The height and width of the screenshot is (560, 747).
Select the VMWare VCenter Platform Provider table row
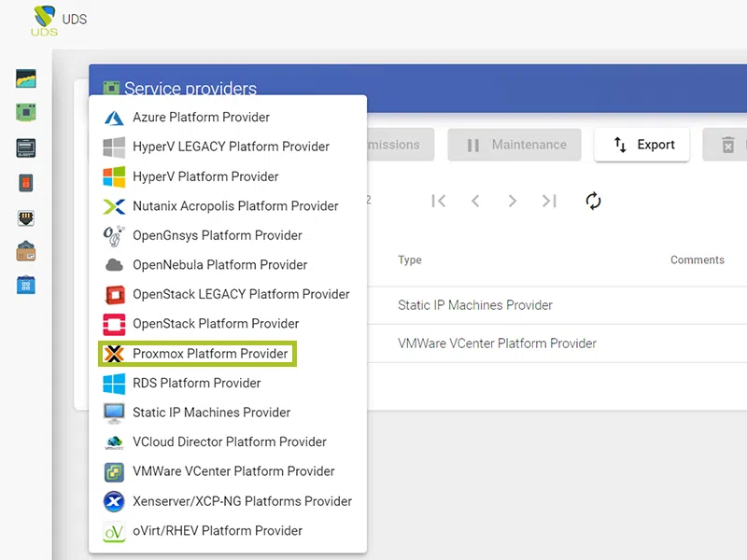tap(557, 343)
